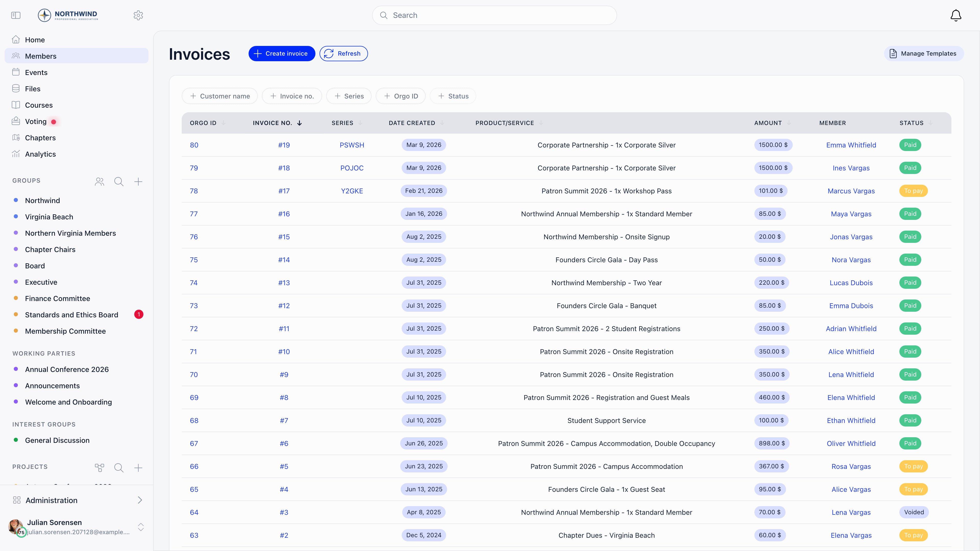Click the Events calendar icon
The image size is (980, 551).
pos(16,72)
